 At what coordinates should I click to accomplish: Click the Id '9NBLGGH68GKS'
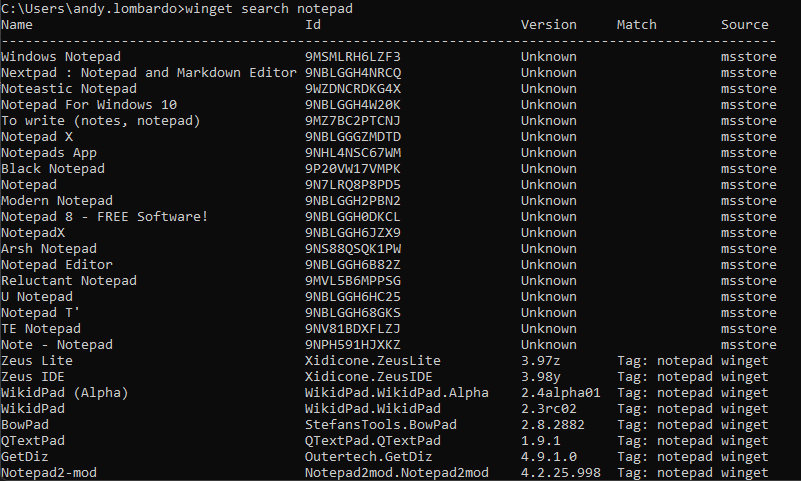pos(352,313)
